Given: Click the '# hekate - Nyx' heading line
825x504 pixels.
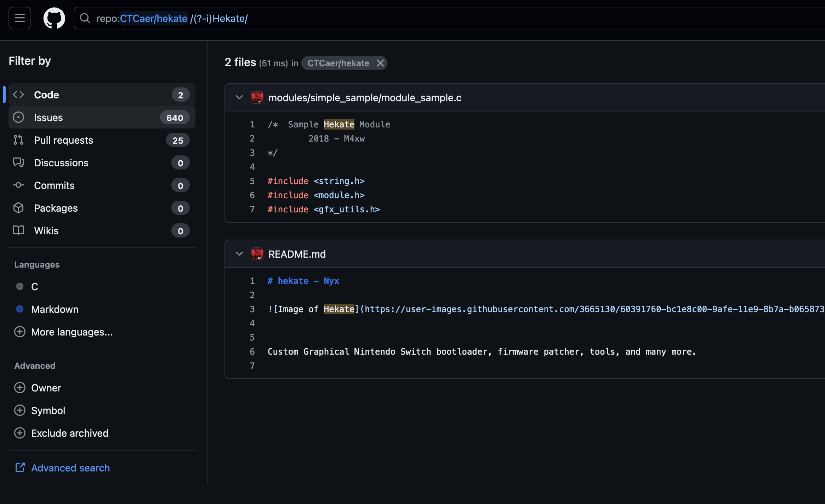Looking at the screenshot, I should tap(303, 281).
